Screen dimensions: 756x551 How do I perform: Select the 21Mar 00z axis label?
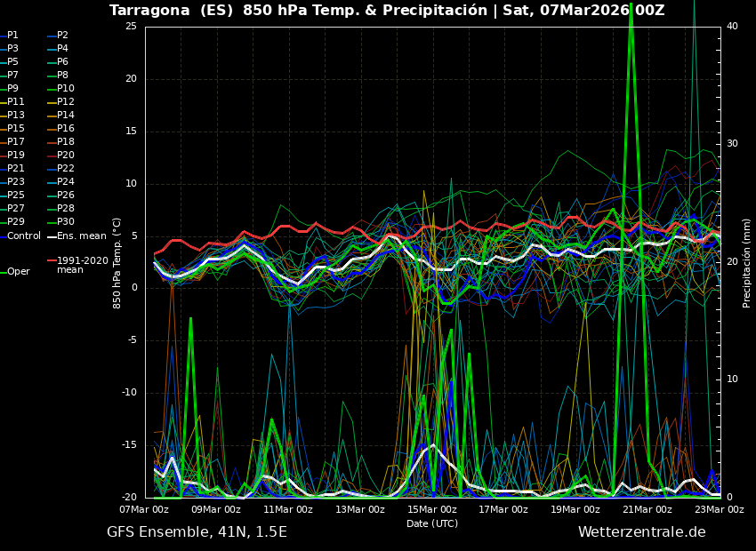point(648,509)
